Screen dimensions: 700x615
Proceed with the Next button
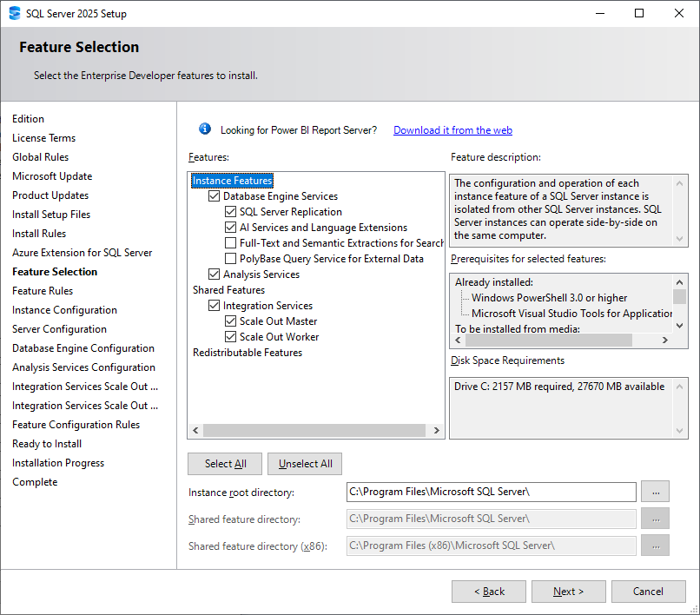[568, 592]
